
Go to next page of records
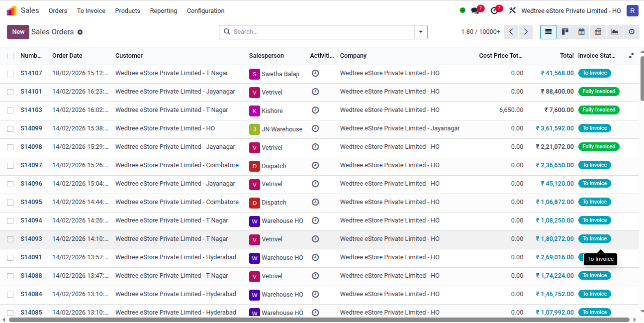coord(526,32)
